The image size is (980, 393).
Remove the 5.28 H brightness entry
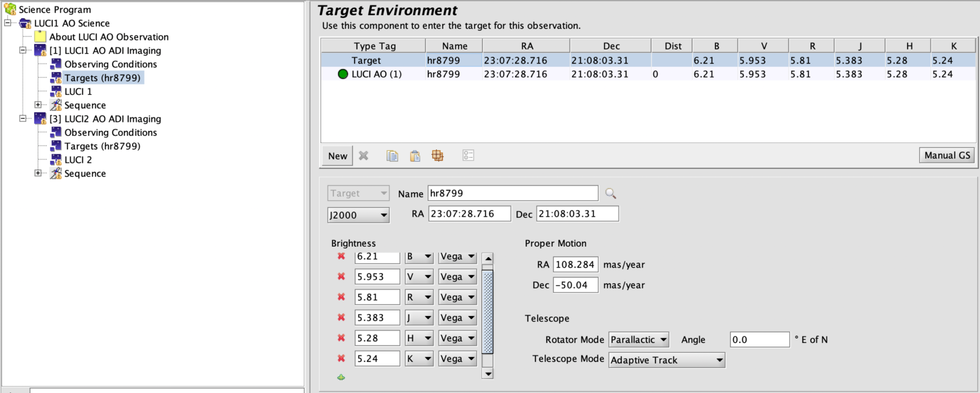(341, 338)
